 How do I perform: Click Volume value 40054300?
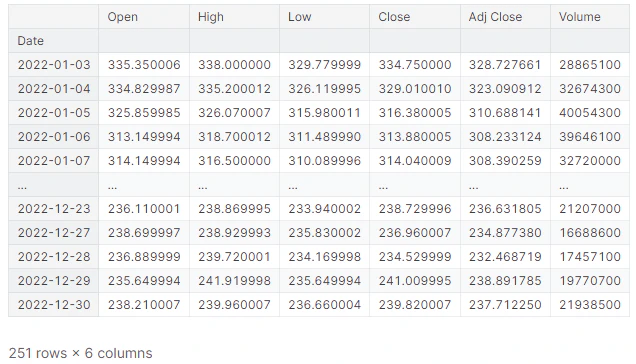pos(590,113)
